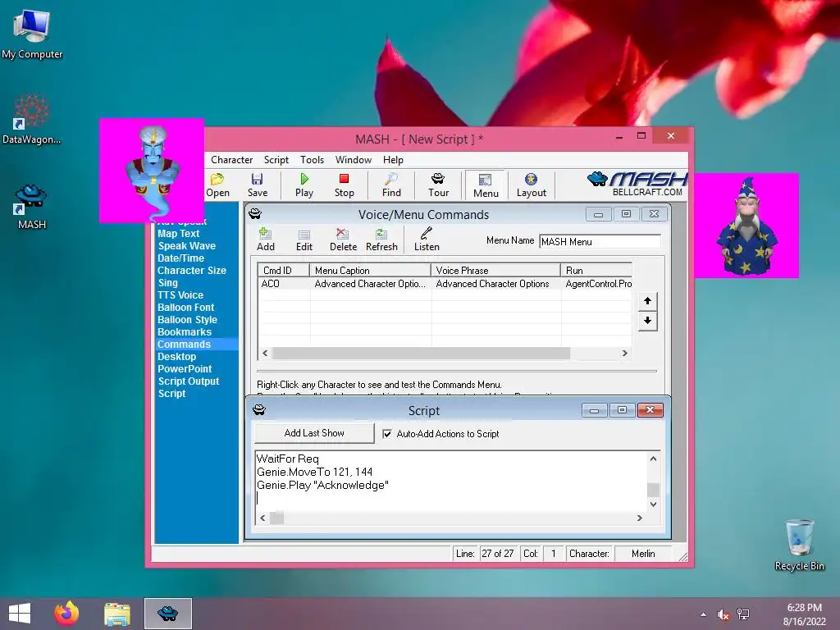
Task: Click the Listen microphone icon
Action: pyautogui.click(x=427, y=240)
